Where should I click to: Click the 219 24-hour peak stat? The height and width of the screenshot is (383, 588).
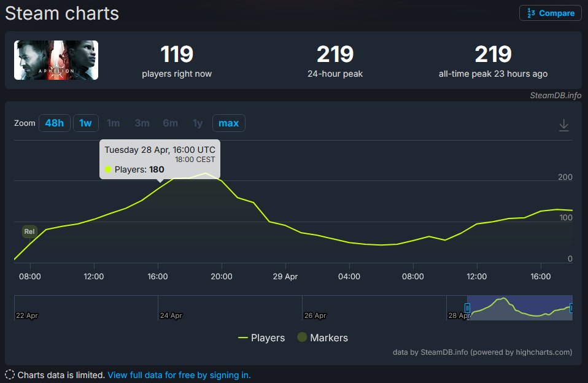(335, 61)
